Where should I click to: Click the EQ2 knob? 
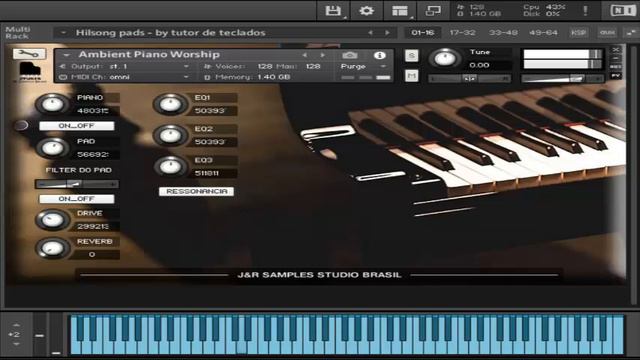pyautogui.click(x=170, y=135)
